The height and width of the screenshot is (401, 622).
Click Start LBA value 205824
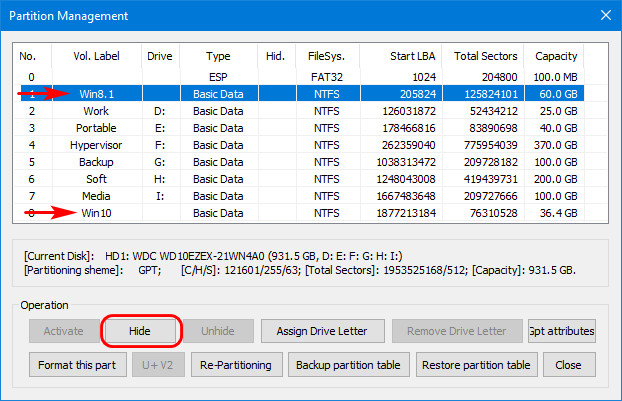(x=418, y=94)
